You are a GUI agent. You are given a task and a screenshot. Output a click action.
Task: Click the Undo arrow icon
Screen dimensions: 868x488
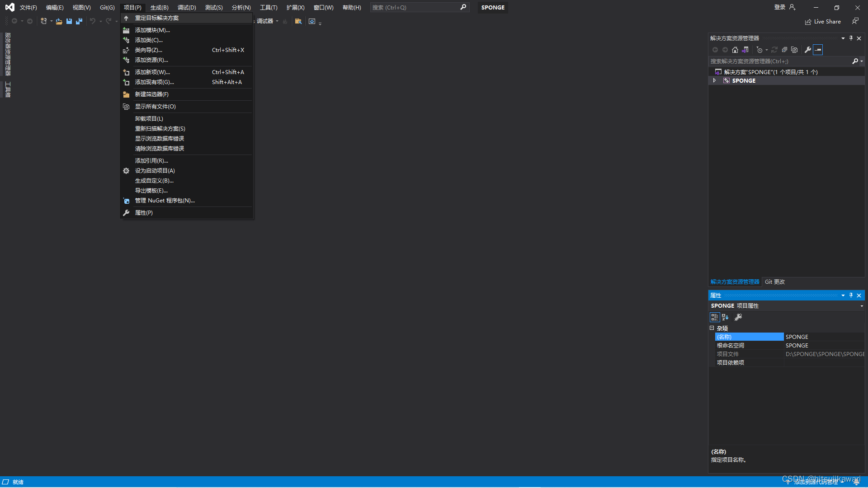click(92, 21)
